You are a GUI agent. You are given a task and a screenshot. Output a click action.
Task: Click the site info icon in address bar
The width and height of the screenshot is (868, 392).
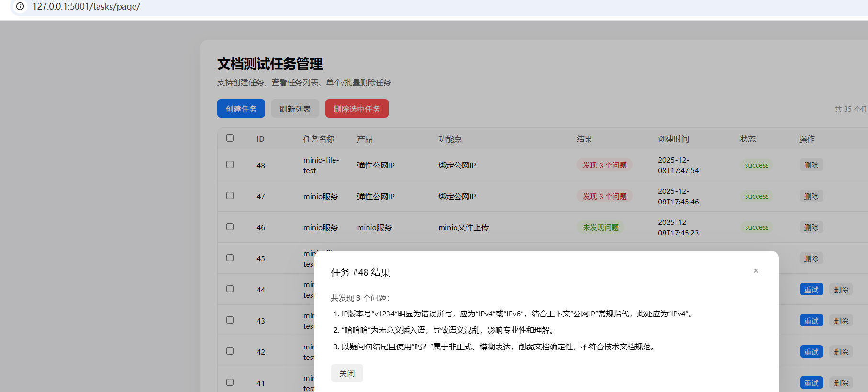click(20, 7)
